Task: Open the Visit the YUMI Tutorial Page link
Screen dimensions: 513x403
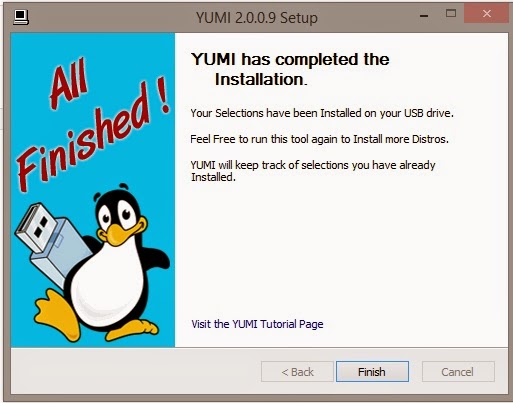Action: pyautogui.click(x=257, y=324)
